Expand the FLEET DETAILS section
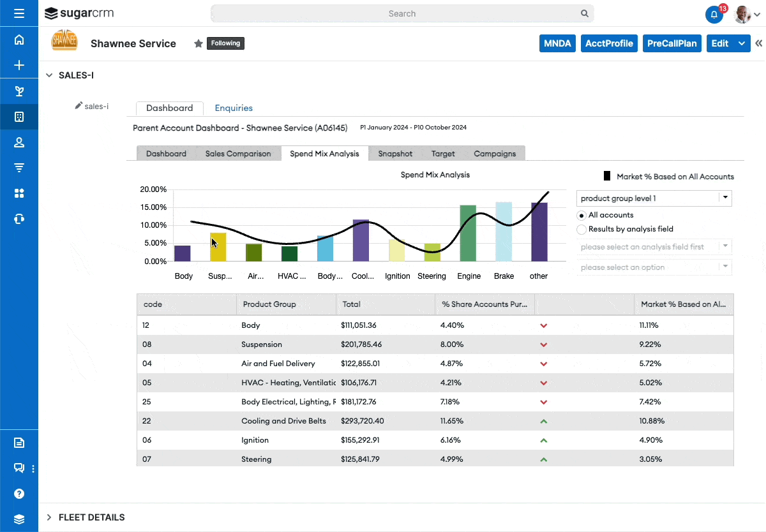Viewport: 766px width, 532px height. (49, 517)
